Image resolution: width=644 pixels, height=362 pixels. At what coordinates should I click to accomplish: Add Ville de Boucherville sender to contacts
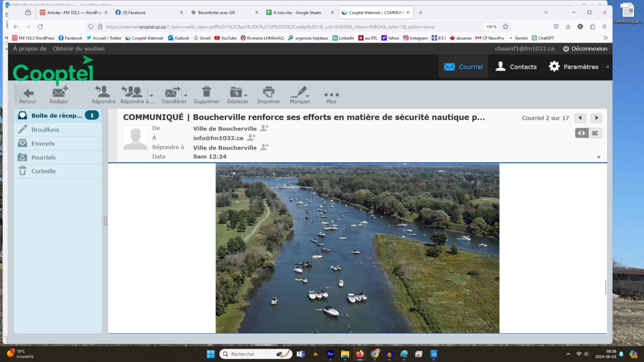[265, 128]
